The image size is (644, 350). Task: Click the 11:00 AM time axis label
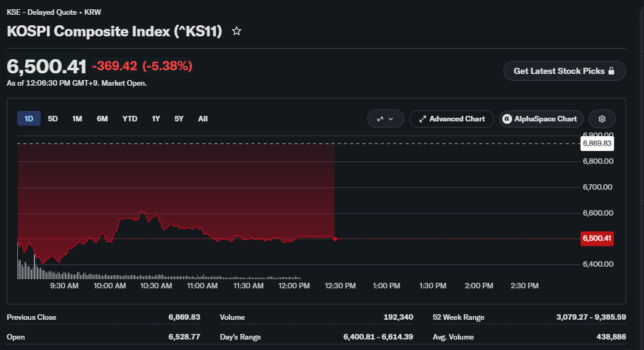tap(203, 285)
